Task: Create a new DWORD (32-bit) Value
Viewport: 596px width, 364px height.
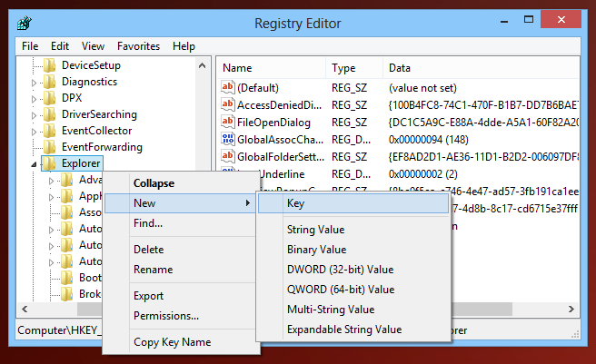Action: [x=353, y=270]
